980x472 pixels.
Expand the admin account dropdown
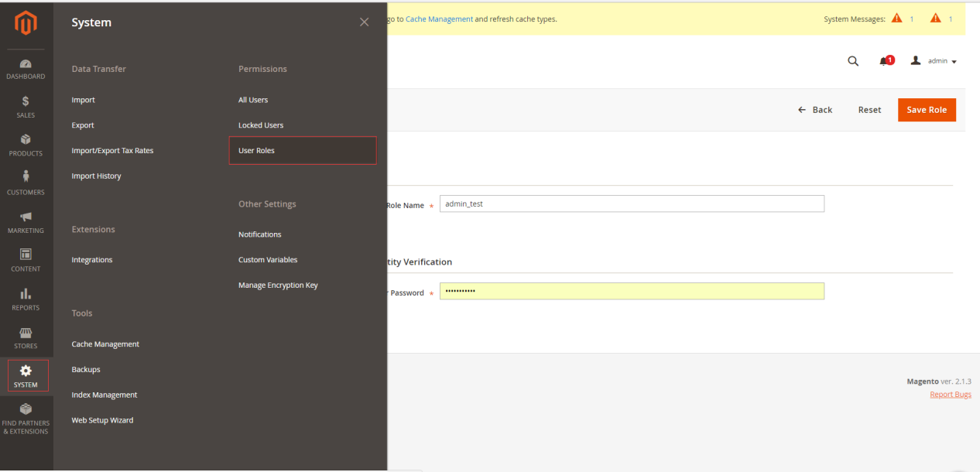click(935, 61)
